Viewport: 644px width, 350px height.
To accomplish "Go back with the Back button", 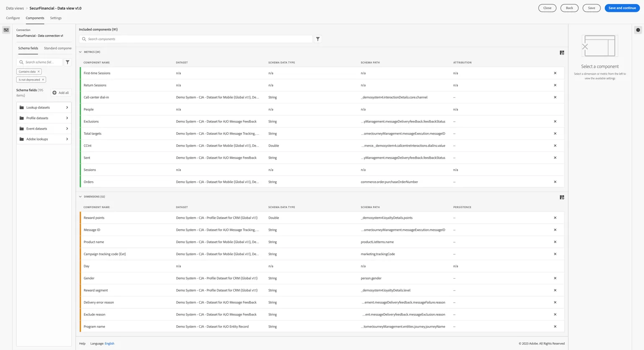I will pyautogui.click(x=569, y=8).
